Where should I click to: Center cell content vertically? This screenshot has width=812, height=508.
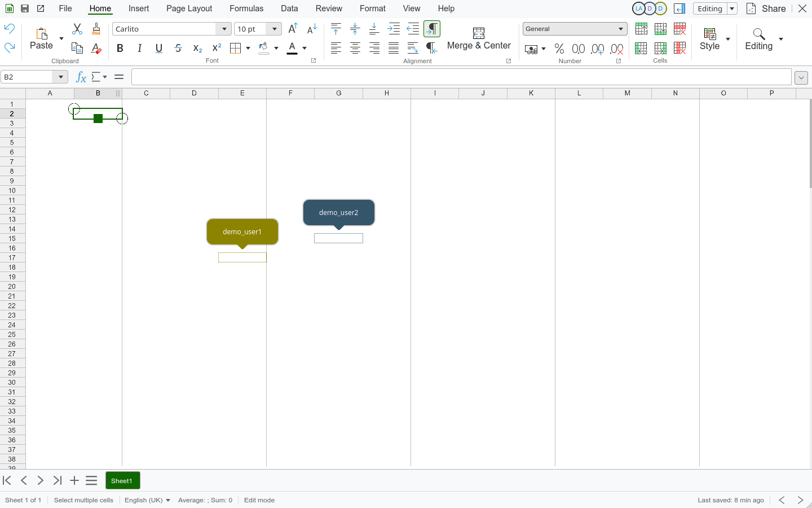355,29
